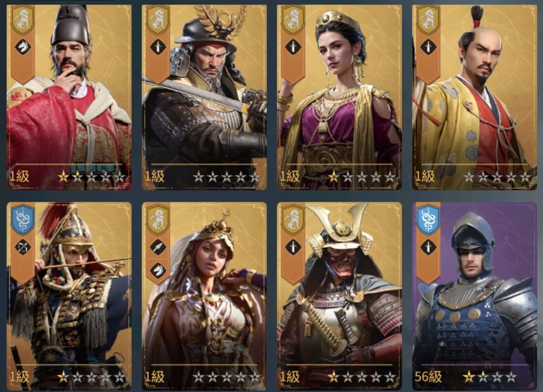This screenshot has width=543, height=392.
Task: Click the spear icon on veiled princess card
Action: point(158,247)
